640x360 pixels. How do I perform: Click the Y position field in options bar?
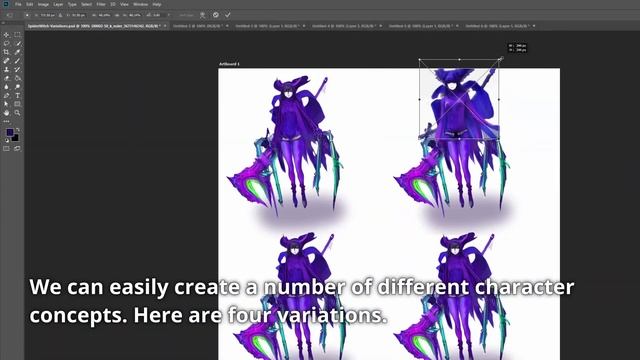coord(78,15)
